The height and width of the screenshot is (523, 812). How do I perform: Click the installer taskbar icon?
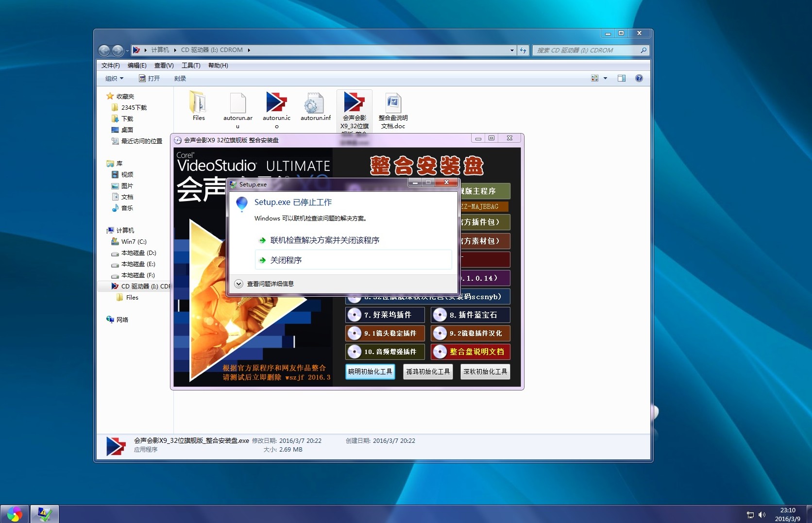coord(45,514)
